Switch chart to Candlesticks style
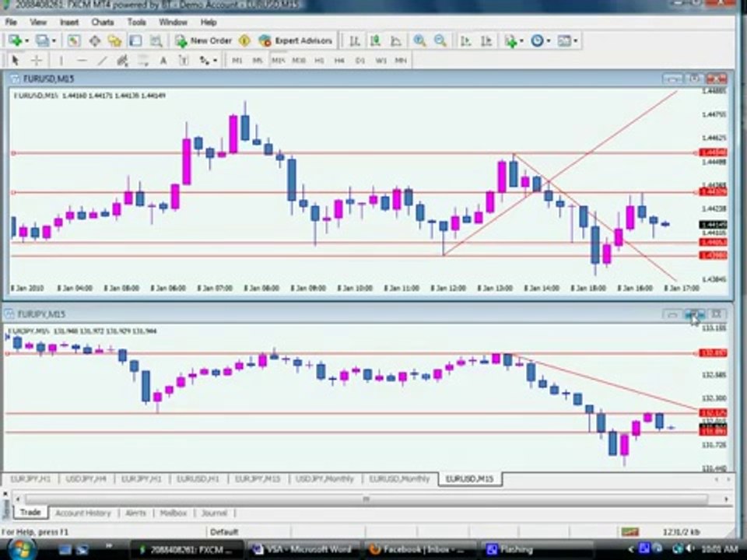747x560 pixels. [375, 41]
